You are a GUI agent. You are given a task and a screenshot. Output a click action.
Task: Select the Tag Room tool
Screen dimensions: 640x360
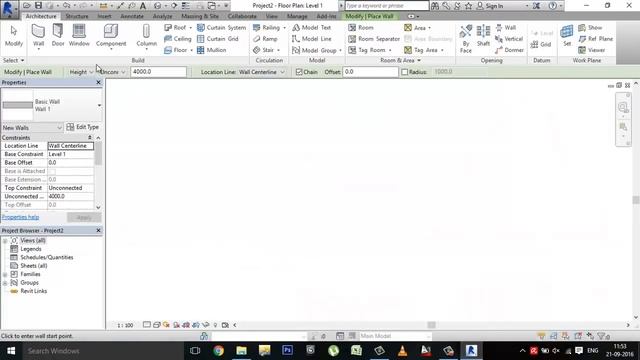[x=370, y=50]
